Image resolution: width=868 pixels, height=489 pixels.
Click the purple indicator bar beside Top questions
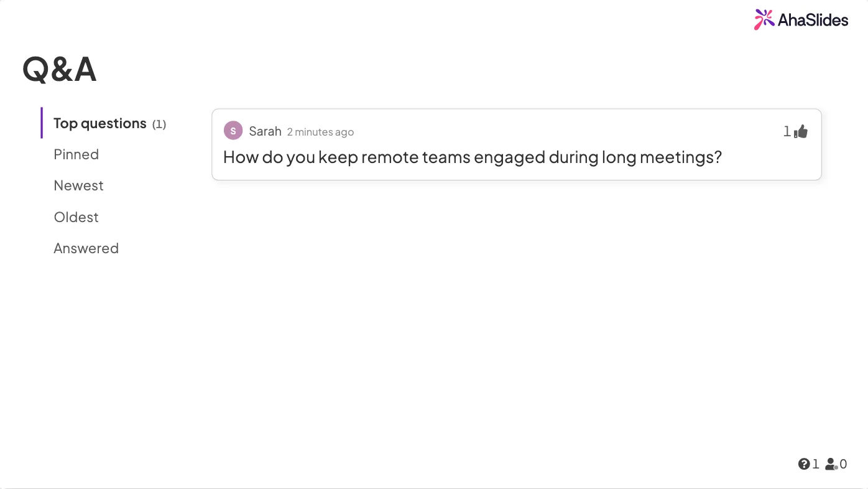[x=41, y=123]
